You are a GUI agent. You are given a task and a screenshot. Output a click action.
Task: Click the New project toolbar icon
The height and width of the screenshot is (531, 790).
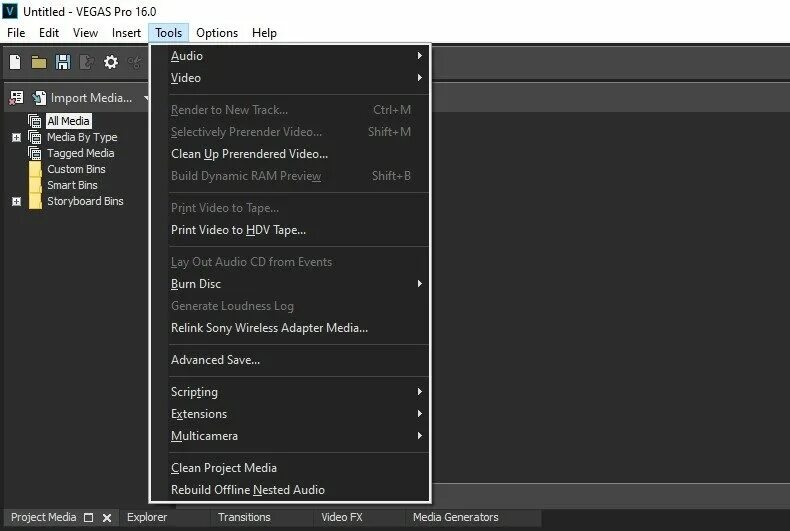pos(15,62)
